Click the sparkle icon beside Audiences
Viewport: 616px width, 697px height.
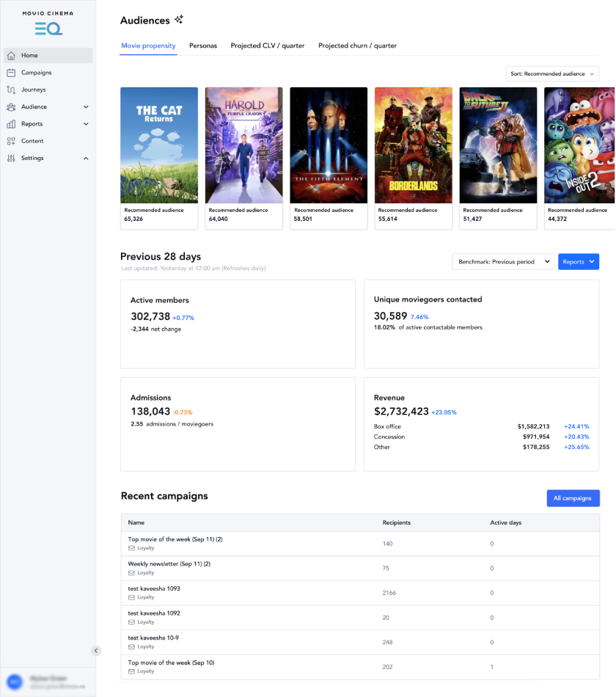(179, 20)
